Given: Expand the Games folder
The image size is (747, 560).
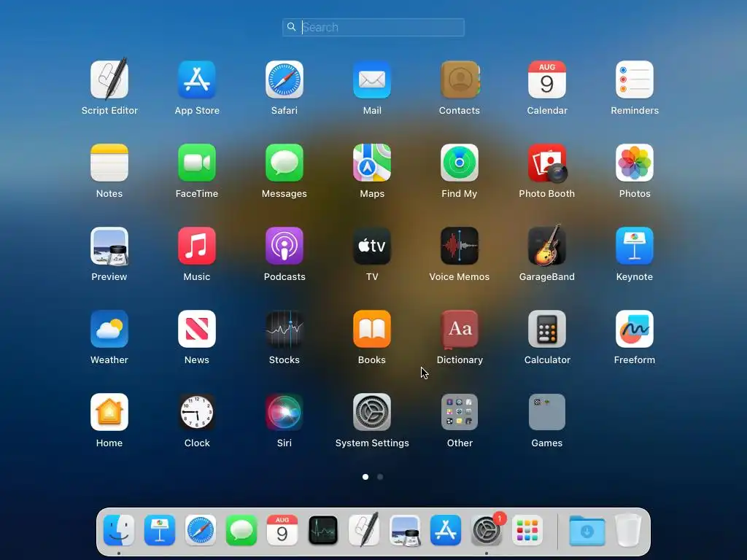Looking at the screenshot, I should click(547, 412).
